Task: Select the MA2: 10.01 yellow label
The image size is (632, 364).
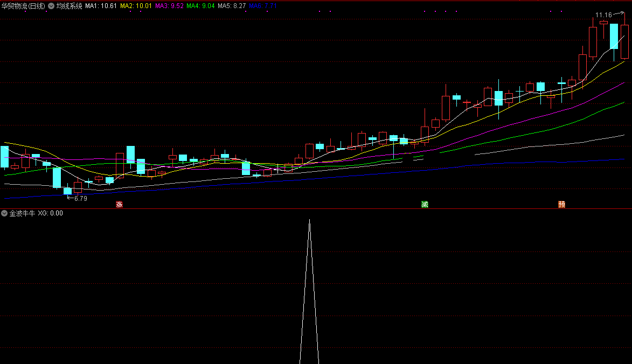Action: 136,6
